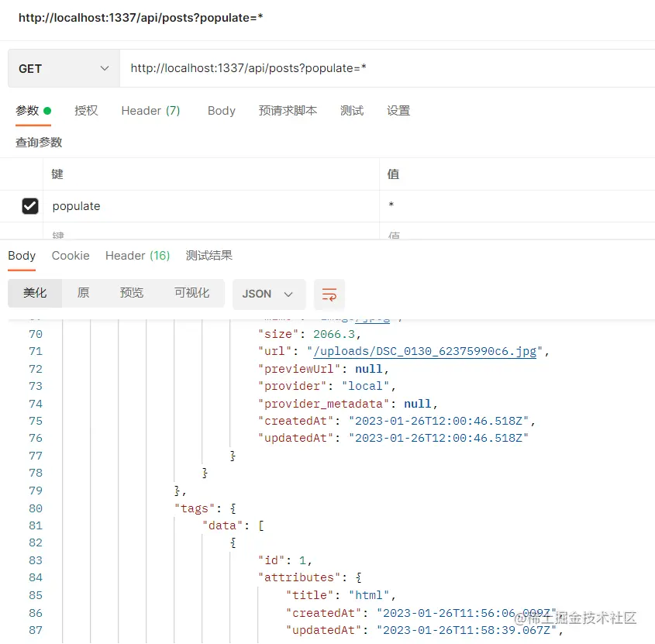Click the updatedAt line at line 76
Screen dimensions: 655x644
pyautogui.click(x=393, y=438)
